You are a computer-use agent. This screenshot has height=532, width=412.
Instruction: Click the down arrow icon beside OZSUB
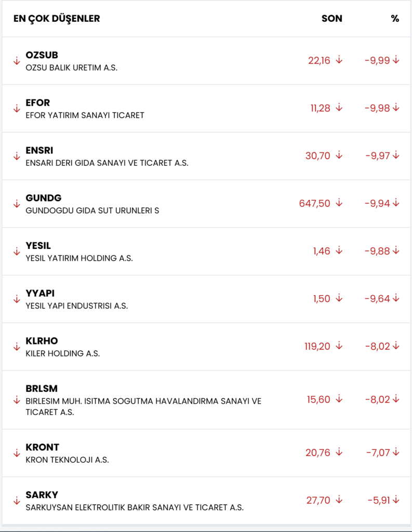pyautogui.click(x=17, y=61)
